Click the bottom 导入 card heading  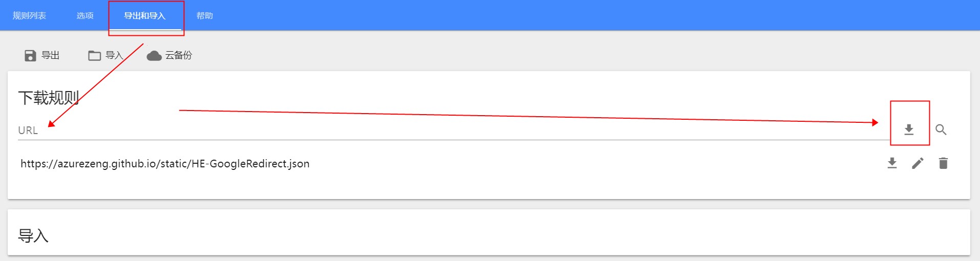[x=33, y=236]
